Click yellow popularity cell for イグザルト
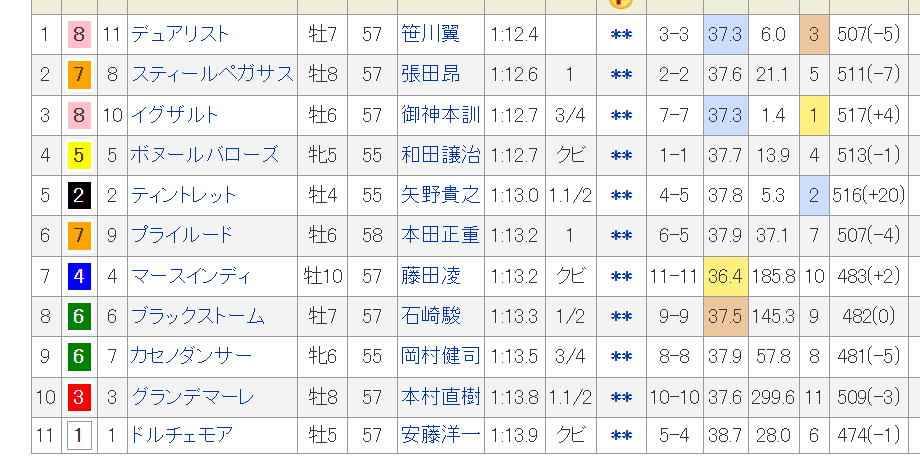 (814, 115)
